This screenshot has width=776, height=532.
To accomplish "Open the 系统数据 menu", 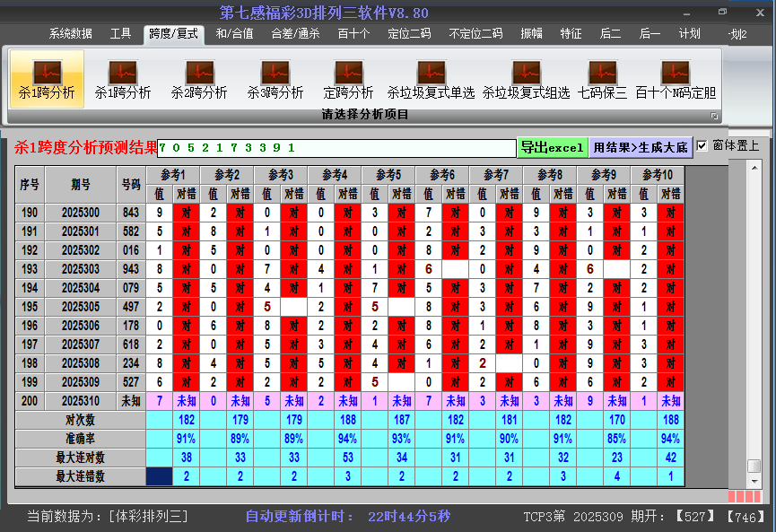I will 70,34.
